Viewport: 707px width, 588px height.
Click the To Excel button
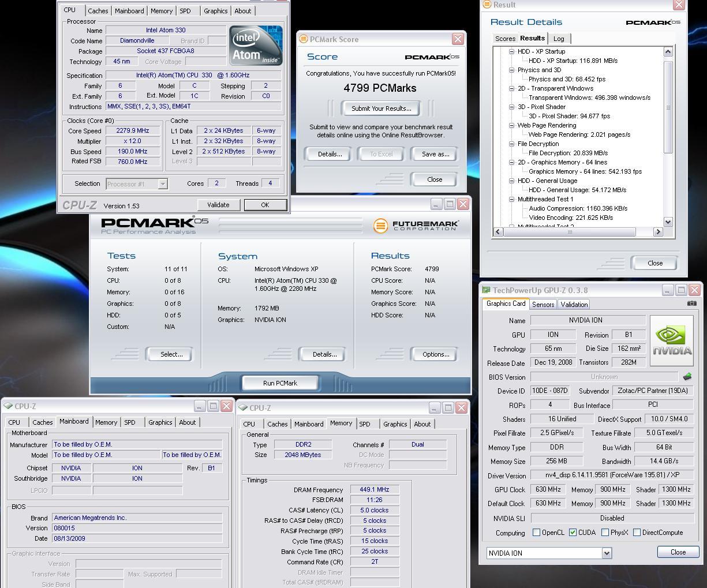coord(381,154)
